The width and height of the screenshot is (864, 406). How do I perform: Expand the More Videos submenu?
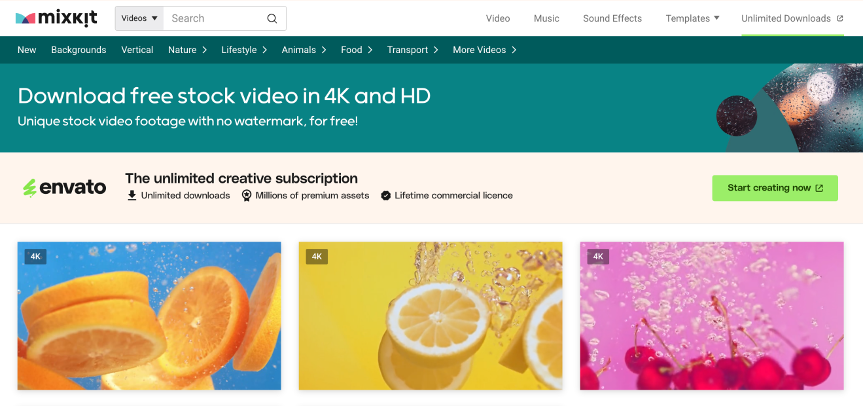pyautogui.click(x=484, y=50)
